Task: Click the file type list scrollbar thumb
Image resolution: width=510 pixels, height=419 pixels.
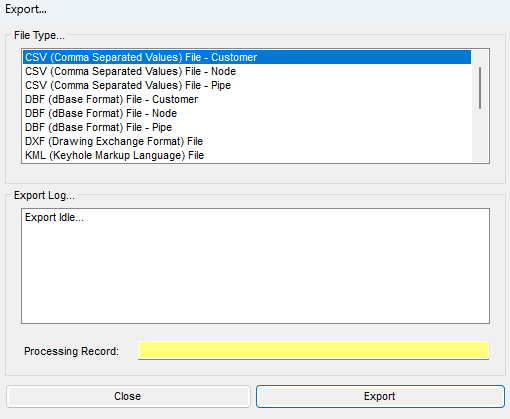Action: click(480, 88)
